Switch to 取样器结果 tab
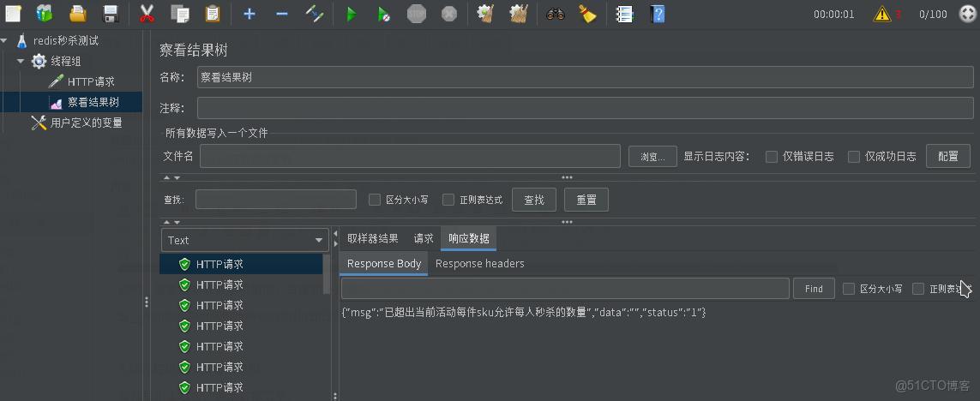980x401 pixels. [372, 238]
